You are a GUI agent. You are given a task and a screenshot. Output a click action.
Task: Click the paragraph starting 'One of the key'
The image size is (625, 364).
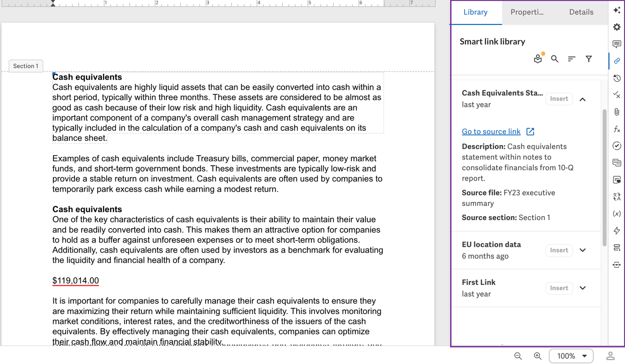pos(218,240)
